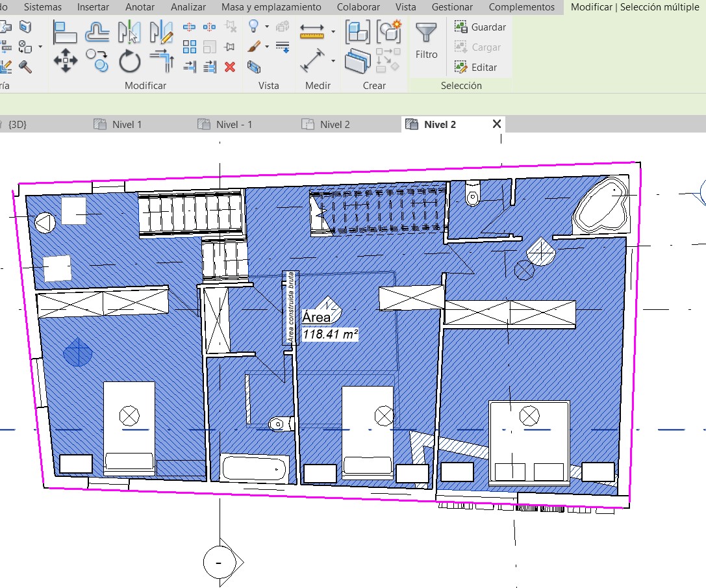Open the Anotar ribbon tab
Image resolution: width=706 pixels, height=588 pixels.
(x=140, y=7)
